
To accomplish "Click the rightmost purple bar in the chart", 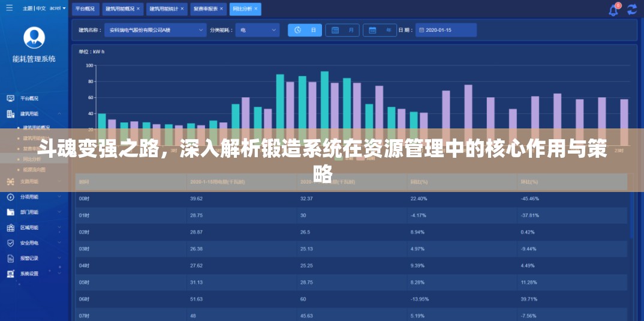I will 624,122.
